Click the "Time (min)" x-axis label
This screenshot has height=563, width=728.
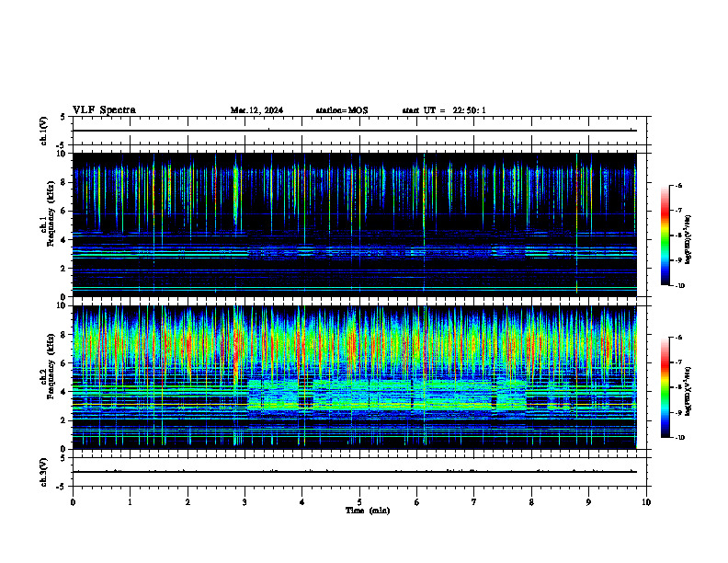[x=368, y=511]
